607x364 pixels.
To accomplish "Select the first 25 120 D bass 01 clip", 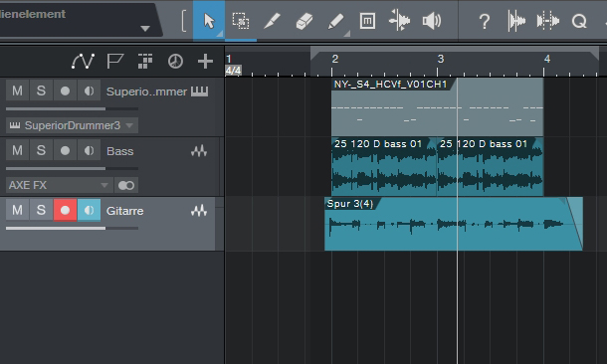I will (384, 167).
